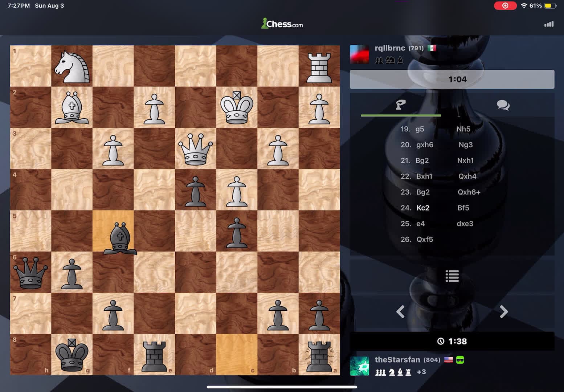
Task: Select move Nxh1 in move list
Action: point(465,160)
